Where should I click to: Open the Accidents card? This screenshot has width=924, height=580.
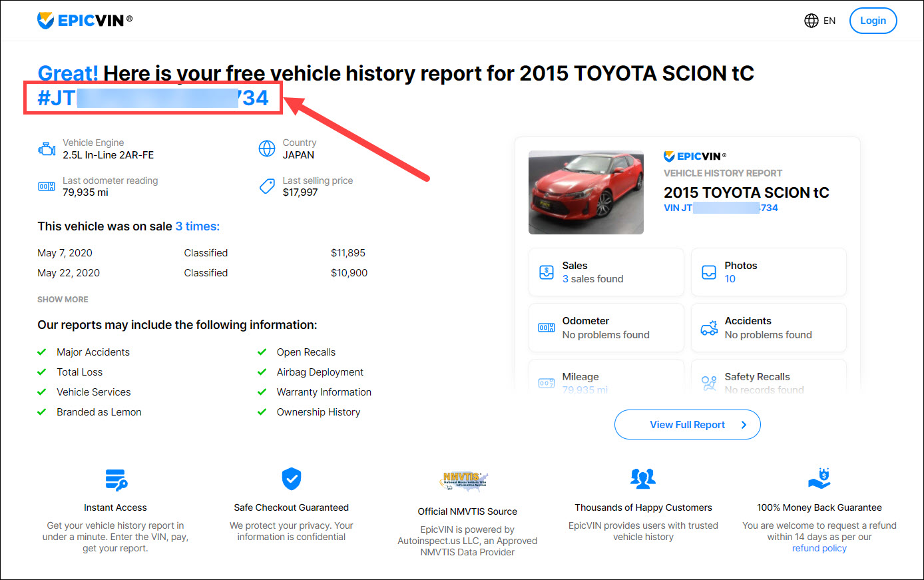point(769,328)
